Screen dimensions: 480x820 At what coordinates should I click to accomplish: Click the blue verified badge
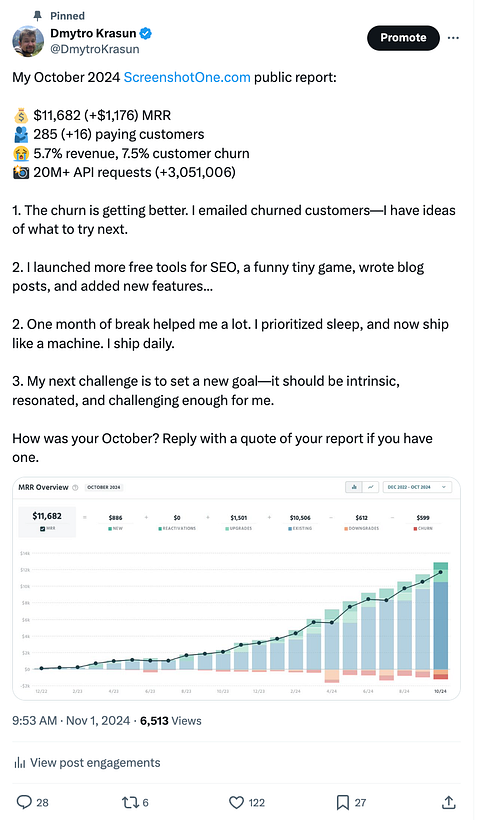click(146, 33)
